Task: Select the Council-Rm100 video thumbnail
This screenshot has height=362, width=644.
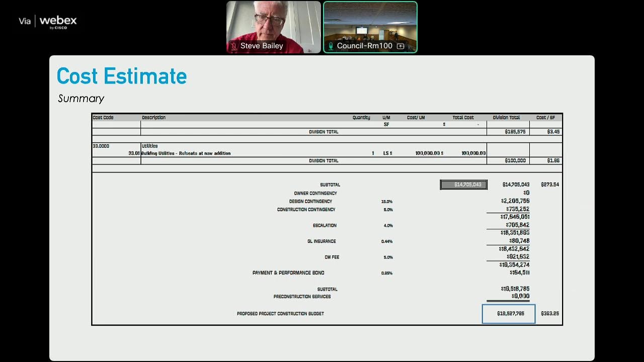Action: 370,27
